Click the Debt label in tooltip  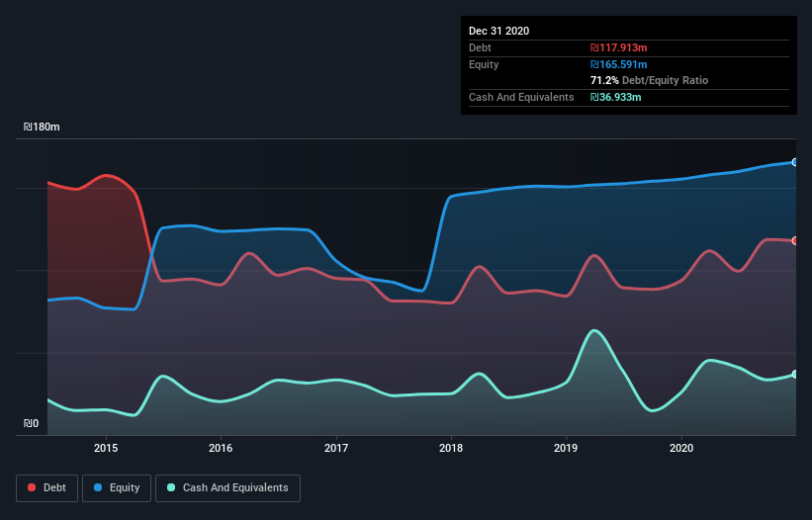(x=480, y=47)
